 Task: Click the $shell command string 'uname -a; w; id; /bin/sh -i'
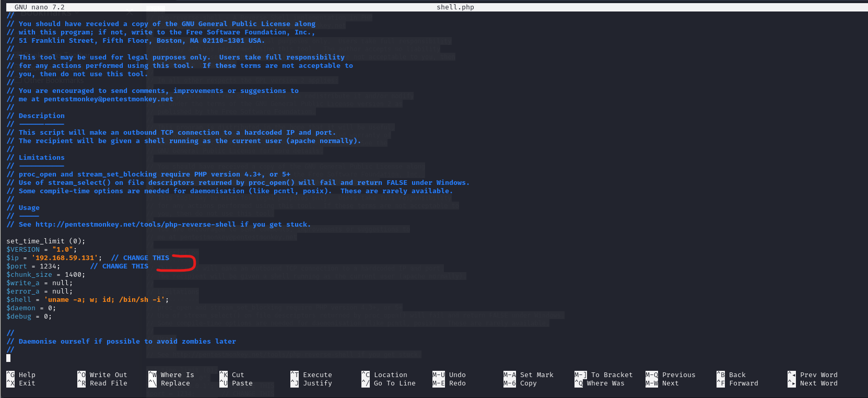[x=104, y=300]
